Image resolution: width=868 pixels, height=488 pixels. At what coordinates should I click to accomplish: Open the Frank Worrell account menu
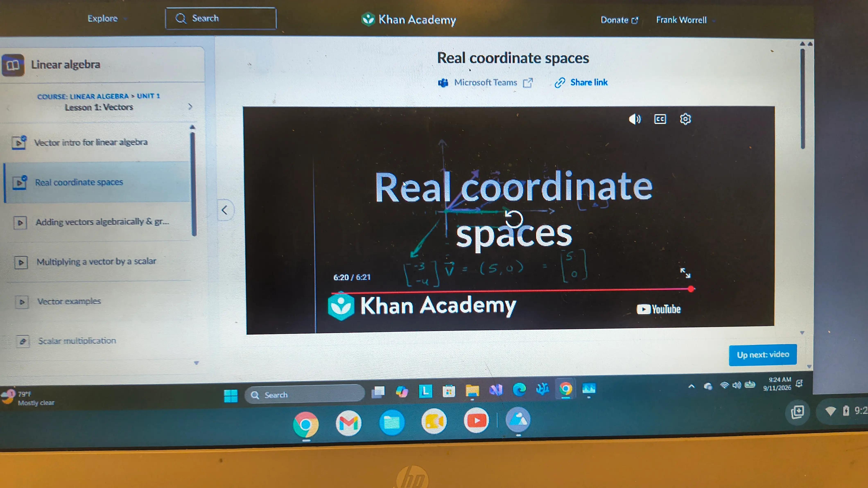pyautogui.click(x=685, y=20)
